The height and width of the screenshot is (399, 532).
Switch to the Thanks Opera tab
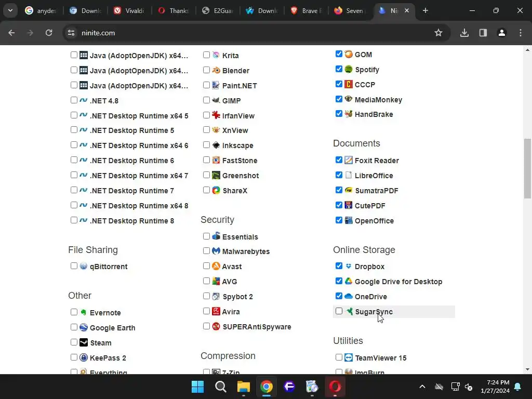point(174,10)
